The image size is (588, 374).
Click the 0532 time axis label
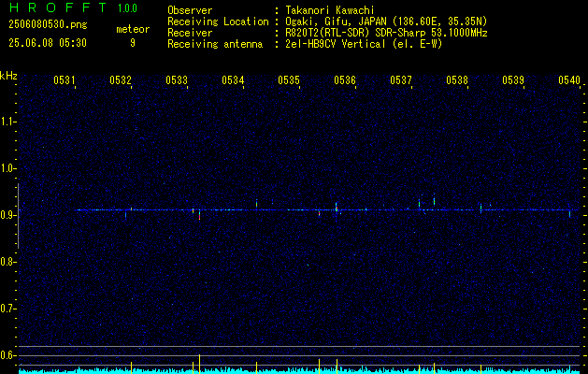coord(121,79)
